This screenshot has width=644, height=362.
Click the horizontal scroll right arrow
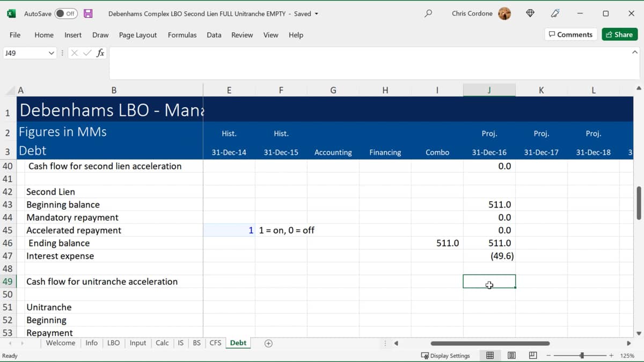tap(628, 343)
